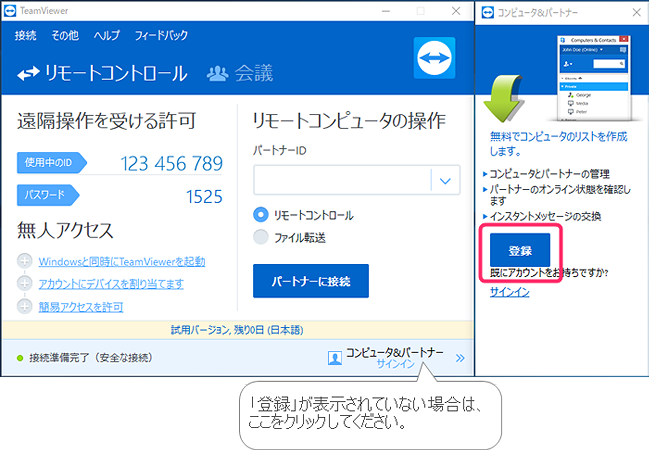Image resolution: width=649 pixels, height=460 pixels.
Task: Click plus icon beside Windowsと同時にTeamViewerを起動
Action: (24, 261)
